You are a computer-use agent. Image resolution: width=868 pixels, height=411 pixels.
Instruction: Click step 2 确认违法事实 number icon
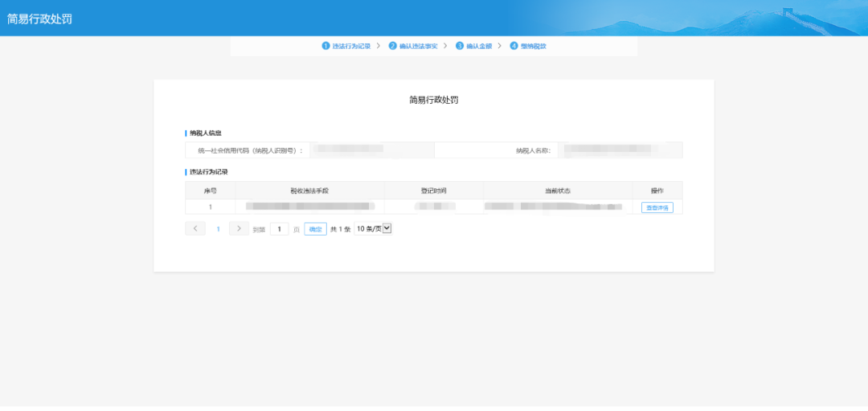click(x=393, y=46)
